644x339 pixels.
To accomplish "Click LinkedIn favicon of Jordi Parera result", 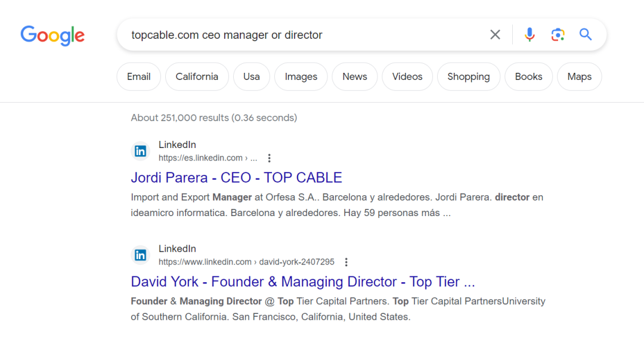I will 140,151.
